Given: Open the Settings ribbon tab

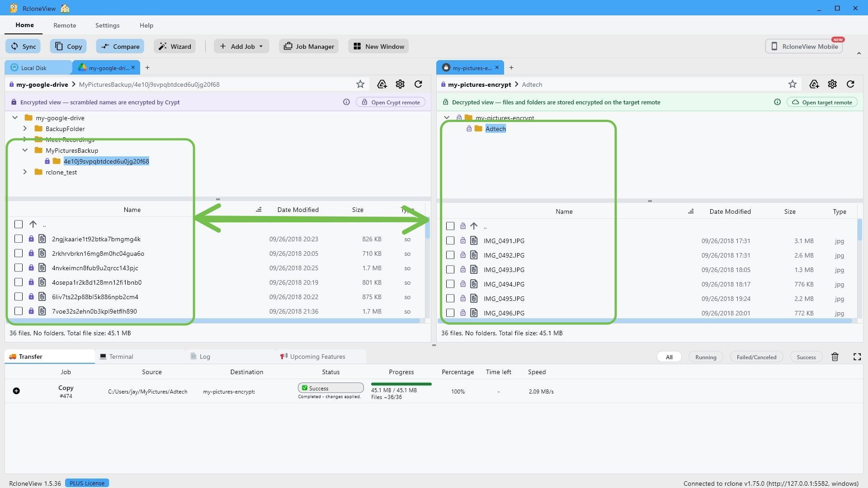Looking at the screenshot, I should coord(107,25).
